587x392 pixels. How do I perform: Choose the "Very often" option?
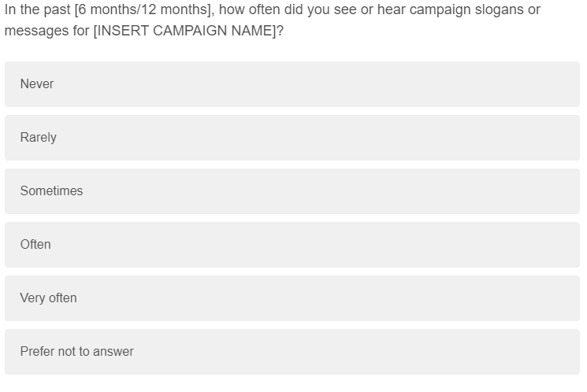click(292, 298)
